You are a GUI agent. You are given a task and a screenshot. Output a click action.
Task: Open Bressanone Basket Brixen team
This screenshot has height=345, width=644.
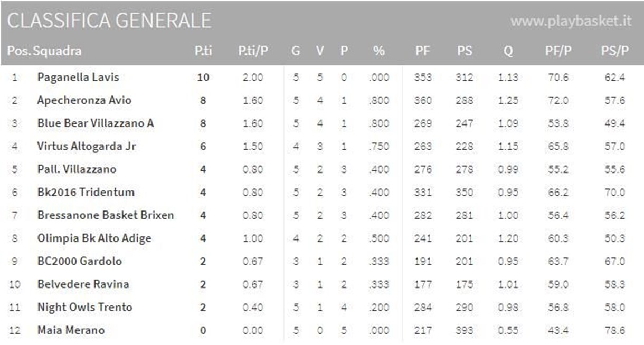(x=106, y=215)
